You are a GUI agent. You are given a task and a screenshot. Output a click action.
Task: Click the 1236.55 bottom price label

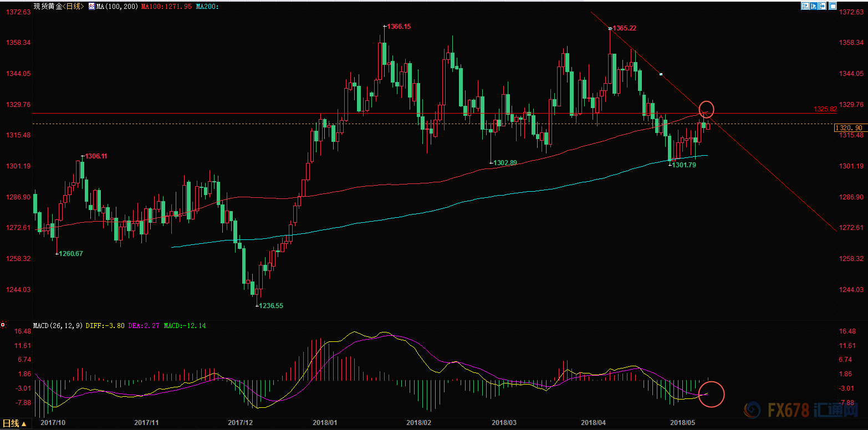click(x=271, y=305)
